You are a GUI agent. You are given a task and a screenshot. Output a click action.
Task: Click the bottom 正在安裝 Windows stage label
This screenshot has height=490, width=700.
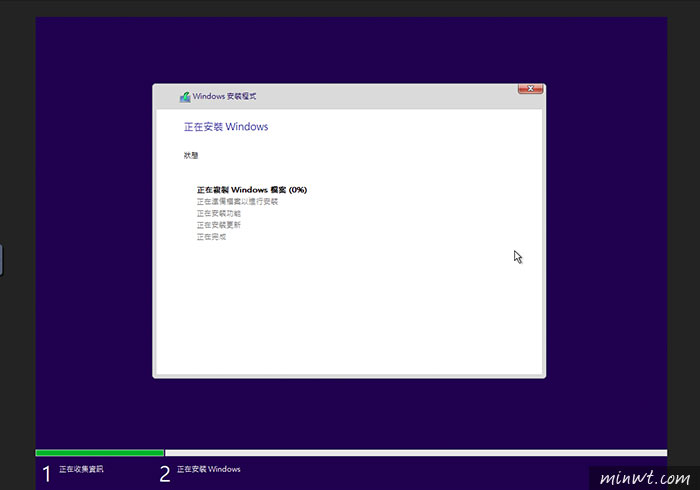208,469
